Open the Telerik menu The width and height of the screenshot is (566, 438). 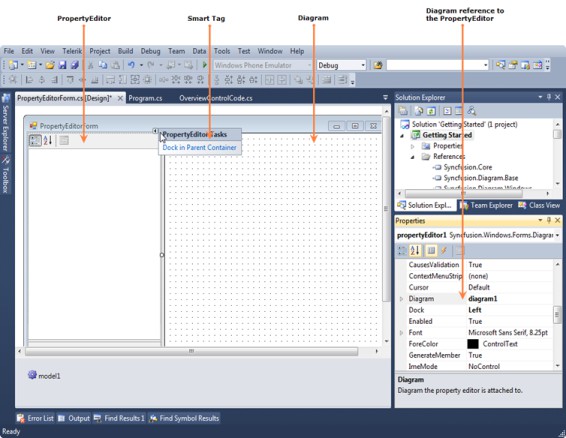point(72,51)
